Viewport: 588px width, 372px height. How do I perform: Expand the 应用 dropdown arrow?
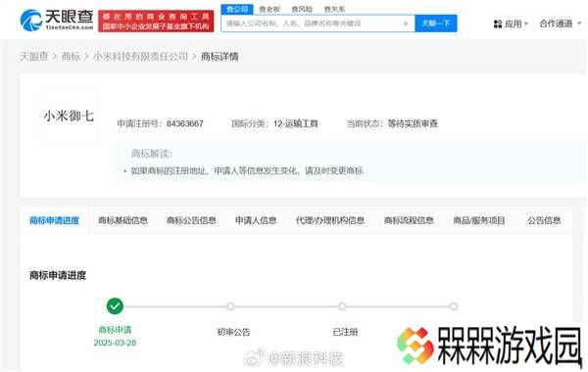[x=525, y=23]
